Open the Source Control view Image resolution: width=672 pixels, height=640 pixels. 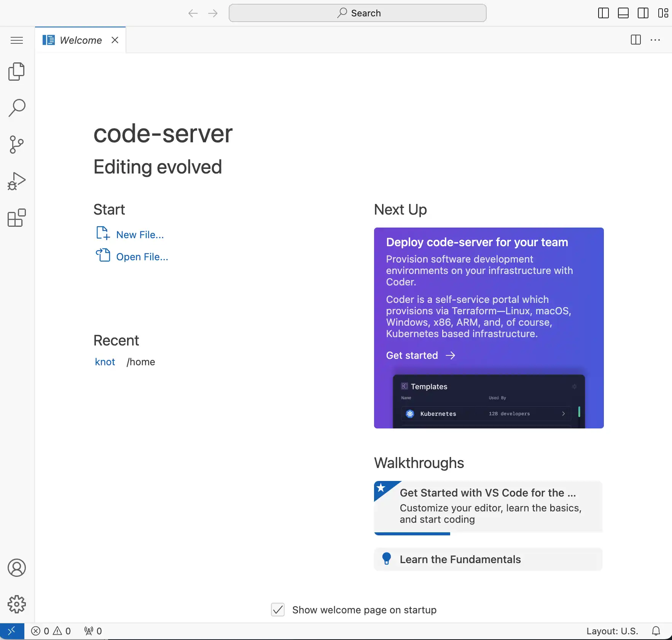pos(17,145)
